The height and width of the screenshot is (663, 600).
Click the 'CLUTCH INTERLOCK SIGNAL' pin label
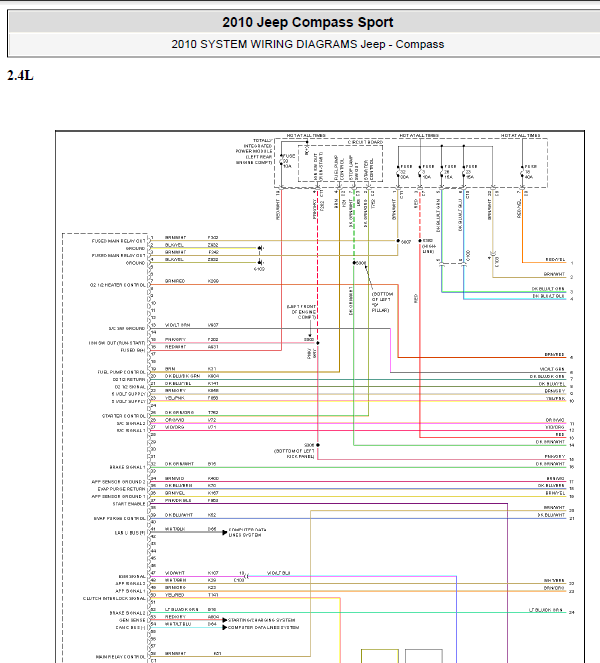click(x=114, y=598)
